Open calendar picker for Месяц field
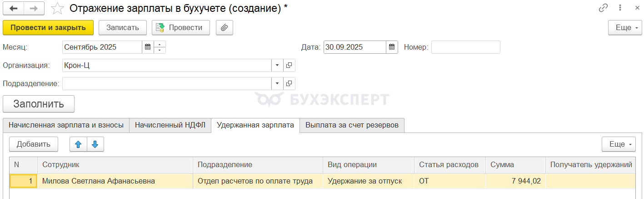The width and height of the screenshot is (644, 199). [x=147, y=47]
